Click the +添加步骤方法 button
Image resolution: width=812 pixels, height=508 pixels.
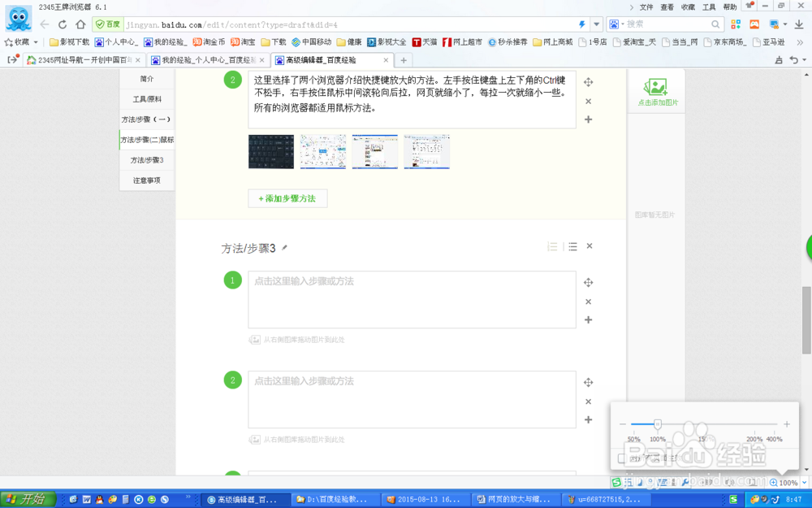pyautogui.click(x=287, y=198)
